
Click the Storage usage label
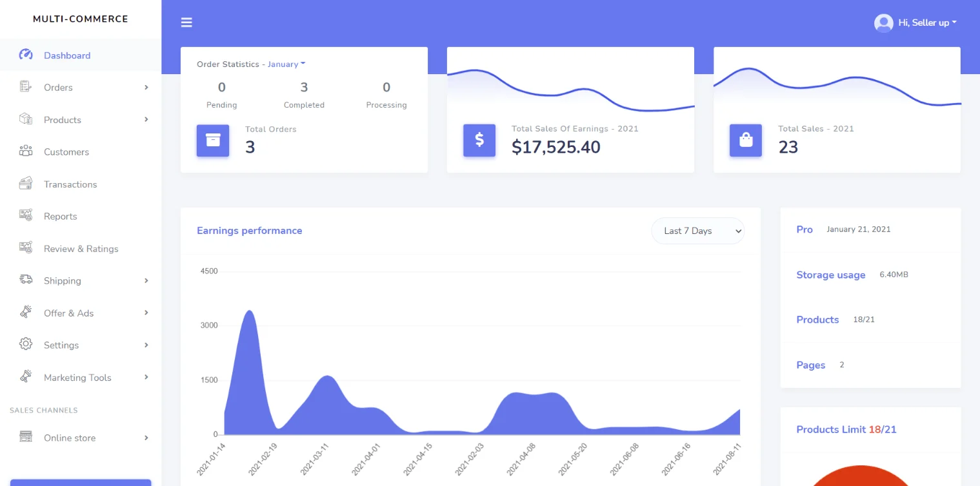pyautogui.click(x=831, y=275)
